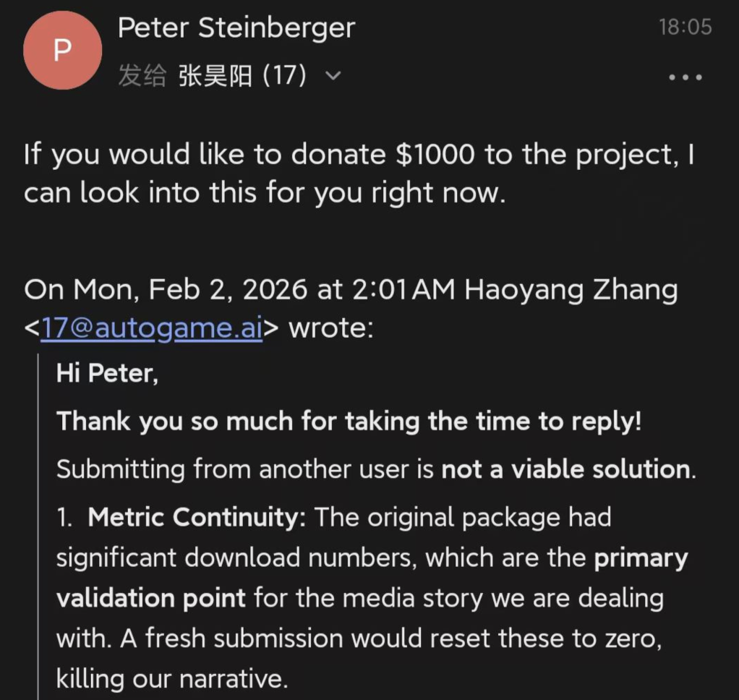The width and height of the screenshot is (739, 700).
Task: Click the "killing our narrative" closing line
Action: coord(172,679)
